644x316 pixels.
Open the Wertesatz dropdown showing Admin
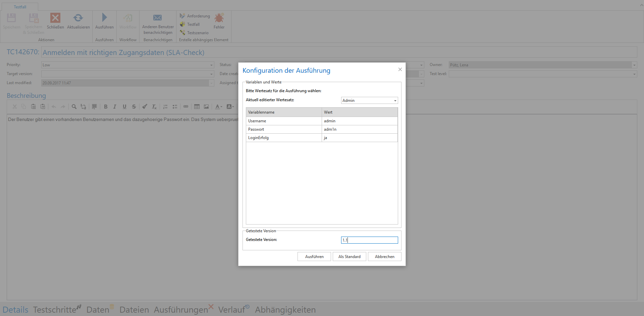(x=369, y=101)
